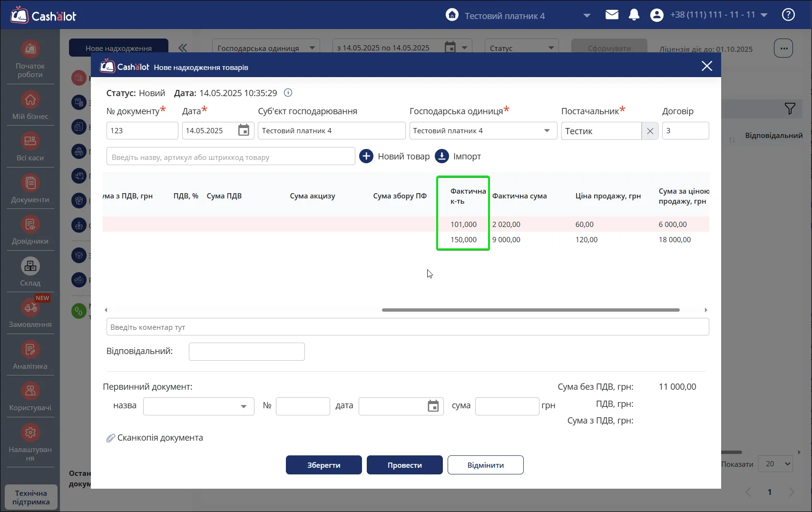Open the Аналітика menu in the sidebar

click(30, 355)
